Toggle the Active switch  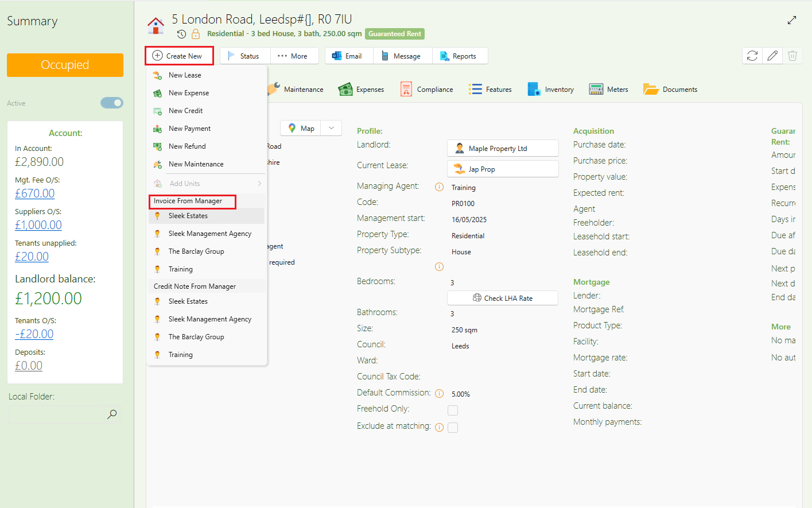pos(112,103)
